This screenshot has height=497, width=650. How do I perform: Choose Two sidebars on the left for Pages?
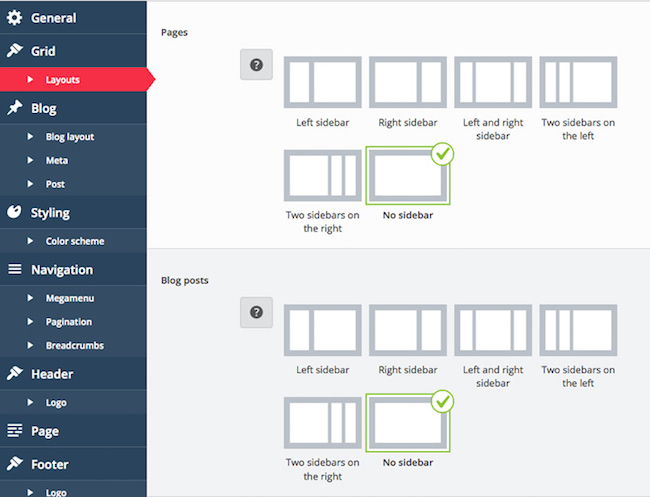click(x=578, y=82)
